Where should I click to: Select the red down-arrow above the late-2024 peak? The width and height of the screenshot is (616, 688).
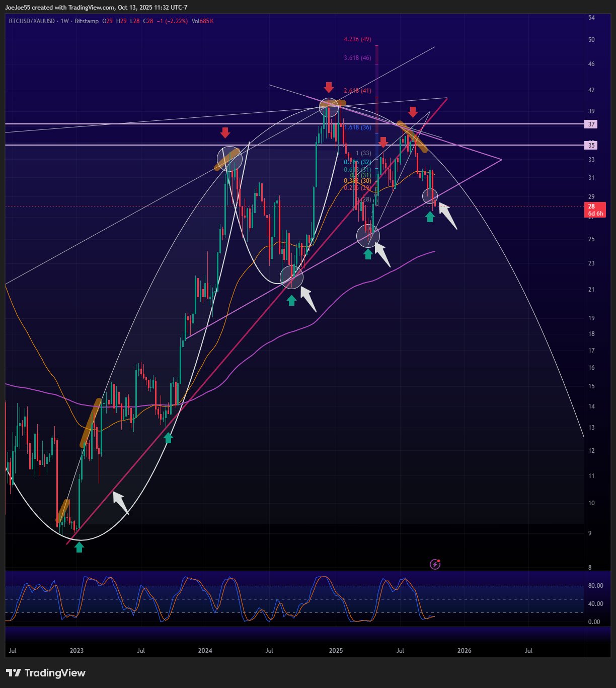[x=329, y=87]
